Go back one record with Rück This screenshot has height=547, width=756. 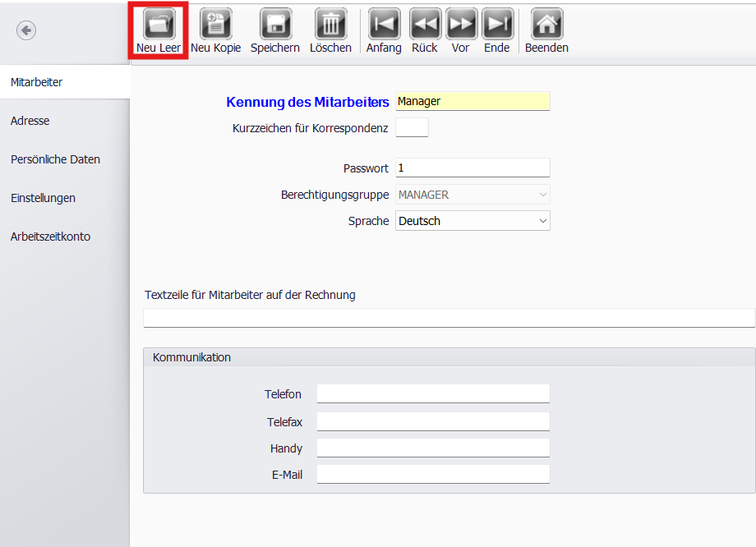425,25
